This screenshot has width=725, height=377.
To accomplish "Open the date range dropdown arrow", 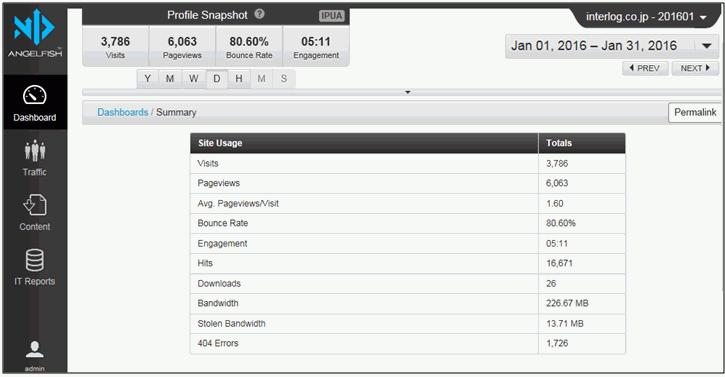I will pos(707,46).
